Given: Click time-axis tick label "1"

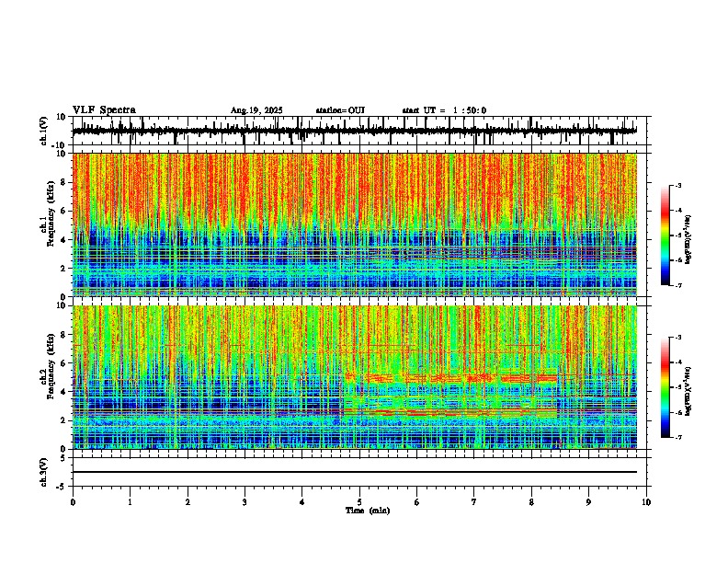Looking at the screenshot, I should pyautogui.click(x=130, y=502).
